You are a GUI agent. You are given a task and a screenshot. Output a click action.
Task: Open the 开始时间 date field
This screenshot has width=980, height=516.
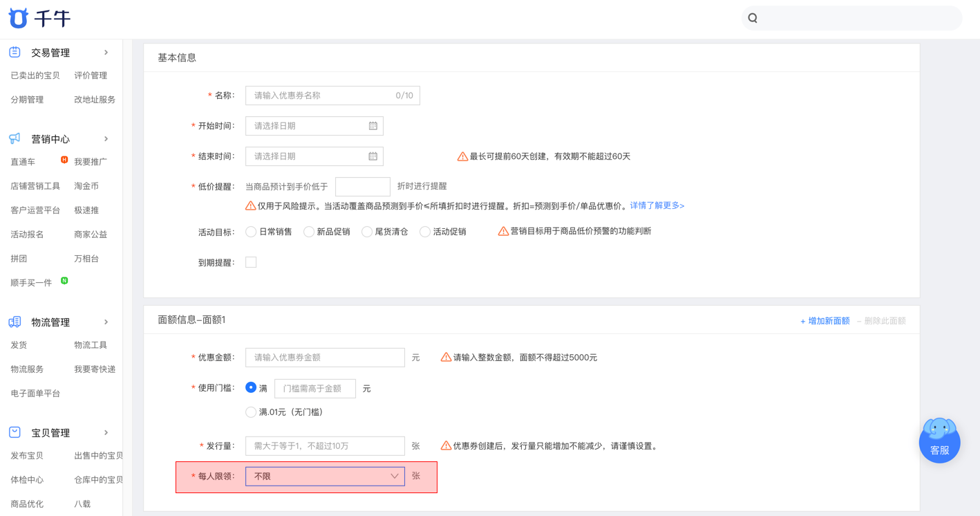[314, 126]
